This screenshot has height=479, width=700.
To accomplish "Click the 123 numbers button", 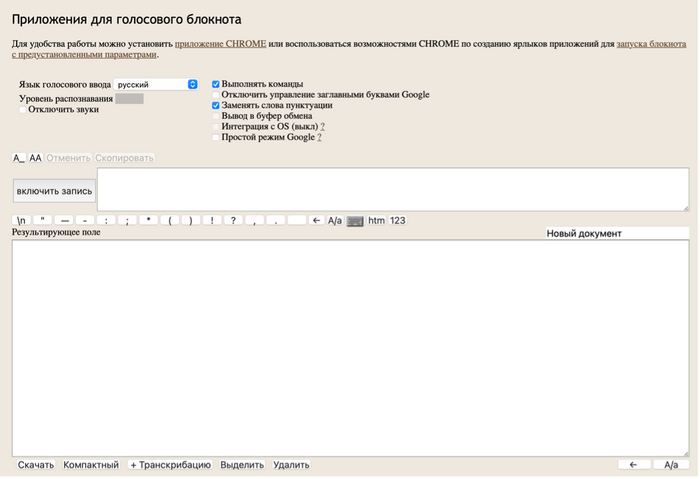I will (x=397, y=221).
